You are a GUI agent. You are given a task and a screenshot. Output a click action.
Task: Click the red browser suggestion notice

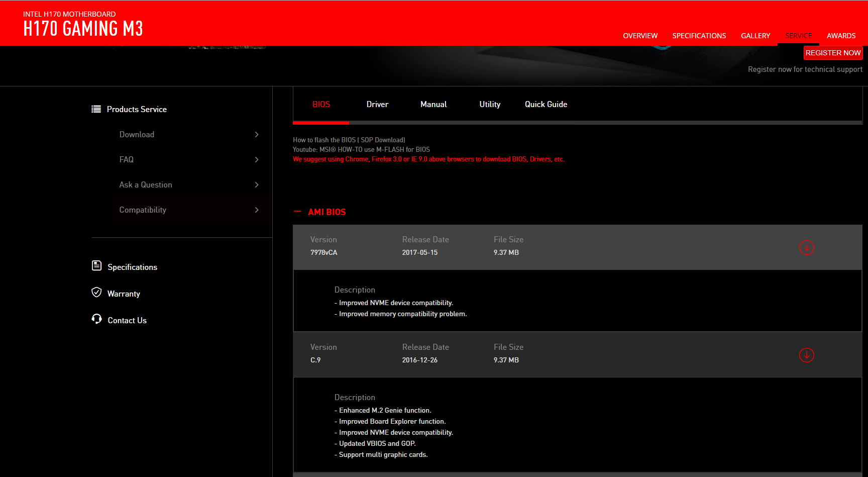[428, 159]
